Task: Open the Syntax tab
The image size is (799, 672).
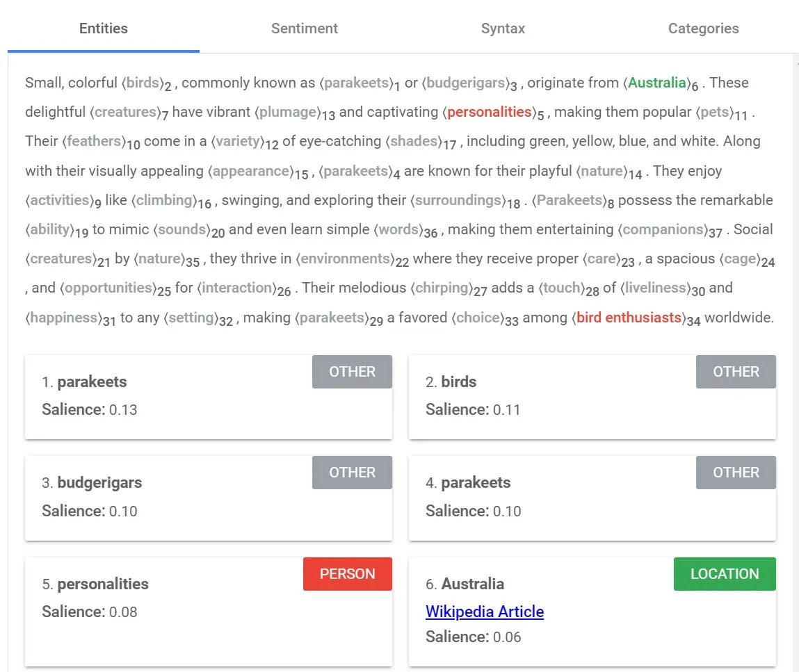Action: click(x=503, y=28)
